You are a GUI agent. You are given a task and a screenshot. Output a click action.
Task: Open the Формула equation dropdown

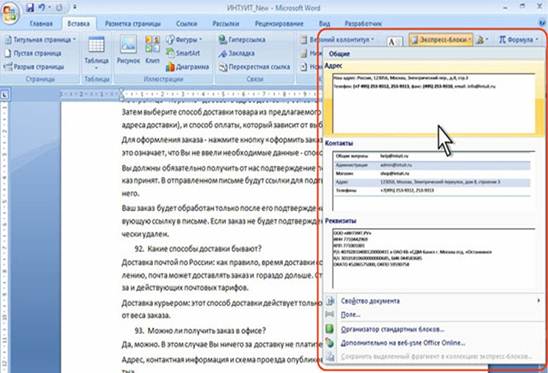click(x=519, y=40)
